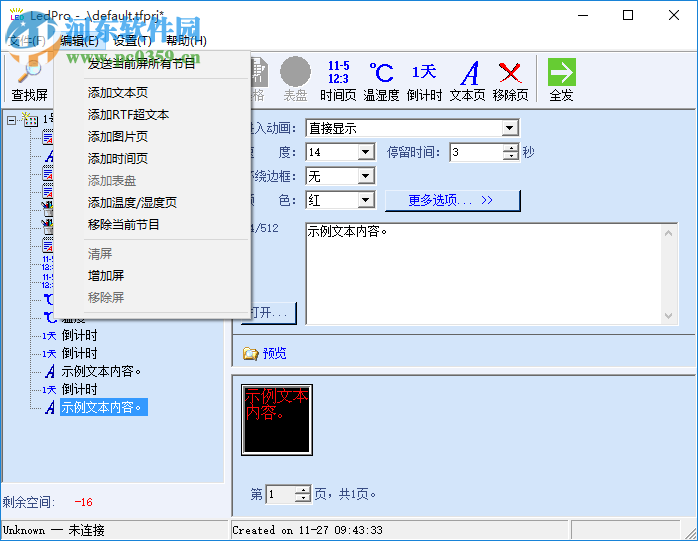Viewport: 698px width, 541px height.
Task: Maximize the LedPro window
Action: pos(628,16)
